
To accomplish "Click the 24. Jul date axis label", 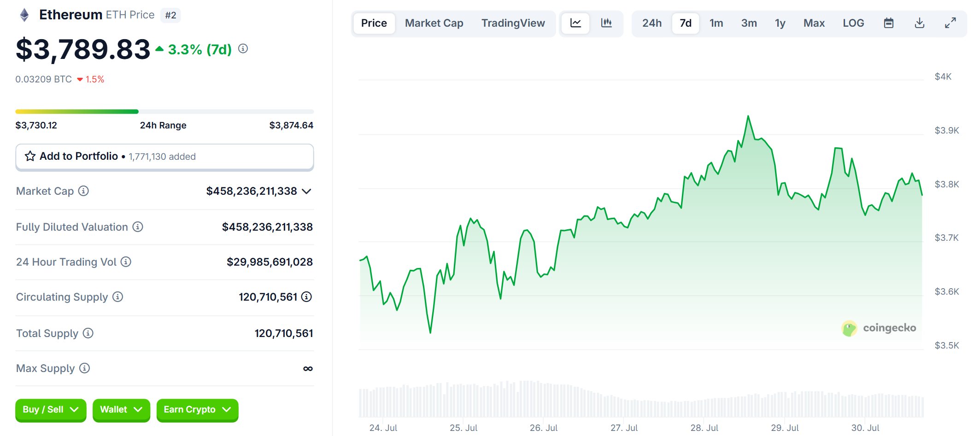I will click(383, 428).
